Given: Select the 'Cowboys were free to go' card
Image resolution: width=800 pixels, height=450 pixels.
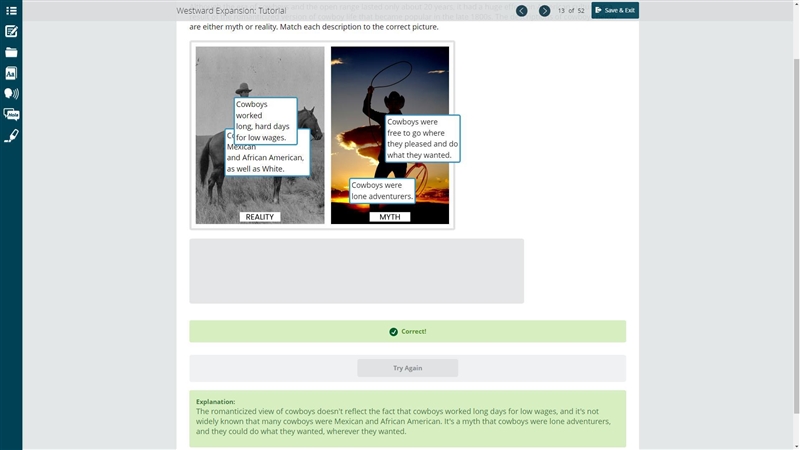Looking at the screenshot, I should tap(422, 138).
